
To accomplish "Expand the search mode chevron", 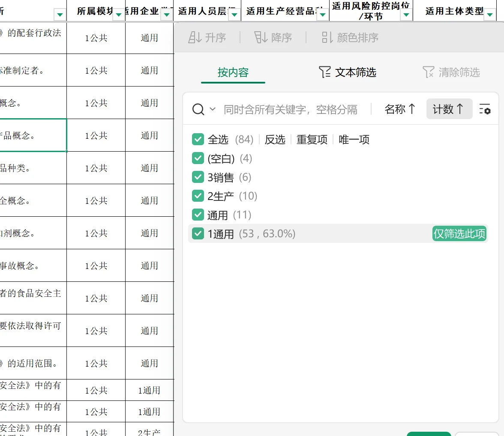I will pyautogui.click(x=213, y=109).
